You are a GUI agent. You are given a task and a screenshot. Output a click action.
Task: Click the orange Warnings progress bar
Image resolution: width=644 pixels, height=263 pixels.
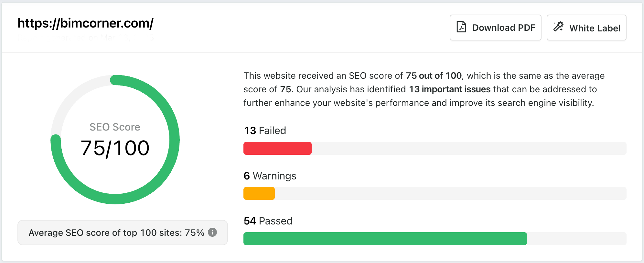259,193
